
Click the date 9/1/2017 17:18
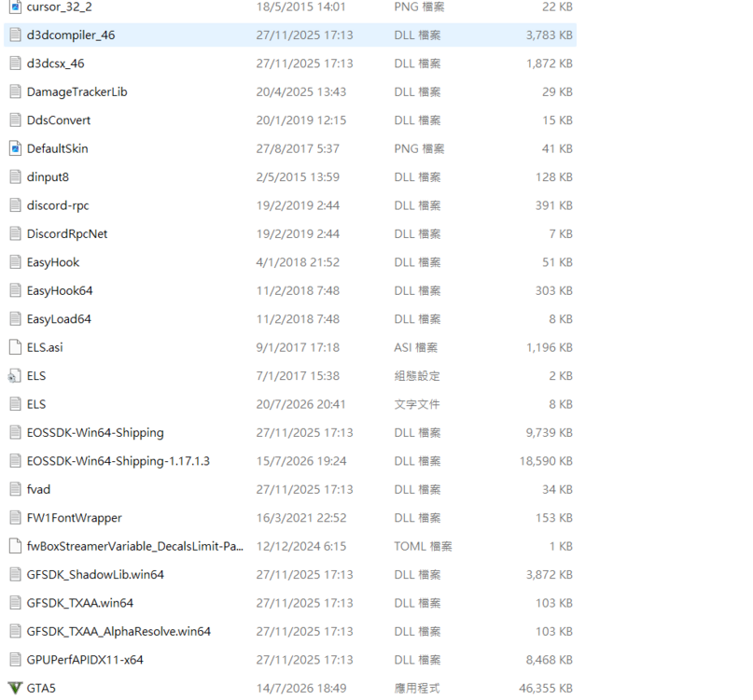coord(298,347)
